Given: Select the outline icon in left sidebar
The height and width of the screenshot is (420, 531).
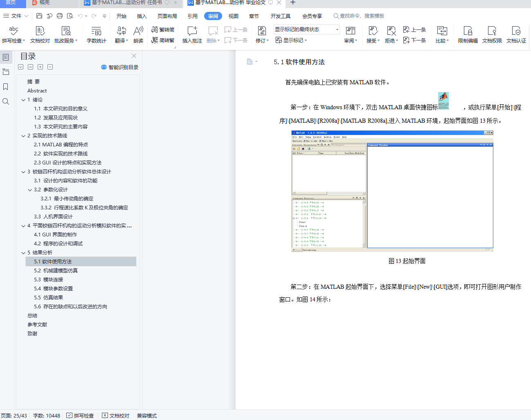Looking at the screenshot, I should tap(6, 57).
